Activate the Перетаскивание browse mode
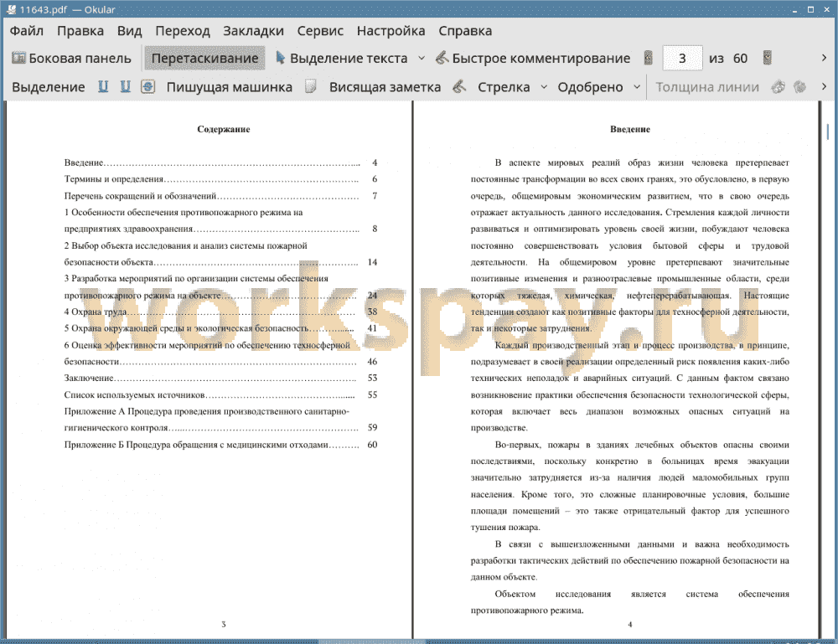 coord(204,59)
